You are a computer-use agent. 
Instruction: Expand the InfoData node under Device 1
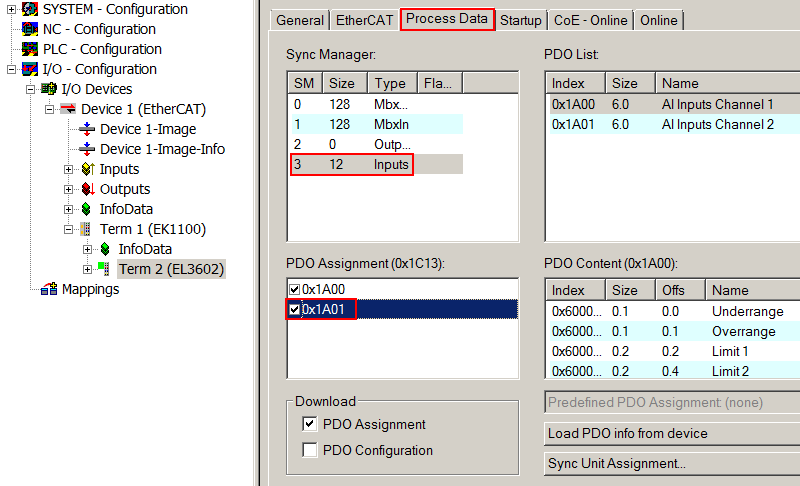68,209
